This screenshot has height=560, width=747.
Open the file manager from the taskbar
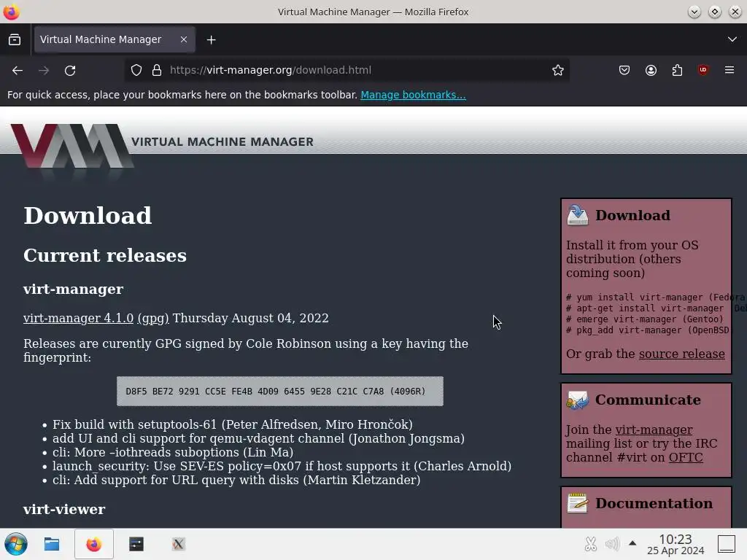click(x=52, y=544)
